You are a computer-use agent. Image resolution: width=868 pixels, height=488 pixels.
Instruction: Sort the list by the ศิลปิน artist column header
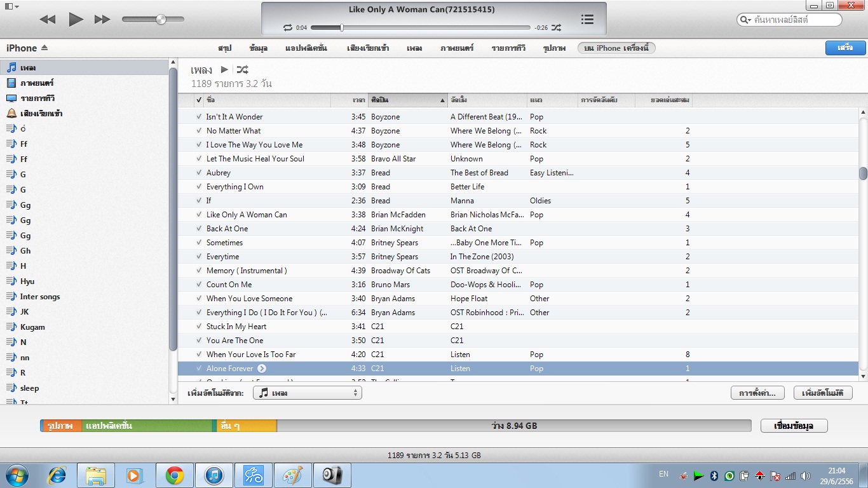coord(408,100)
